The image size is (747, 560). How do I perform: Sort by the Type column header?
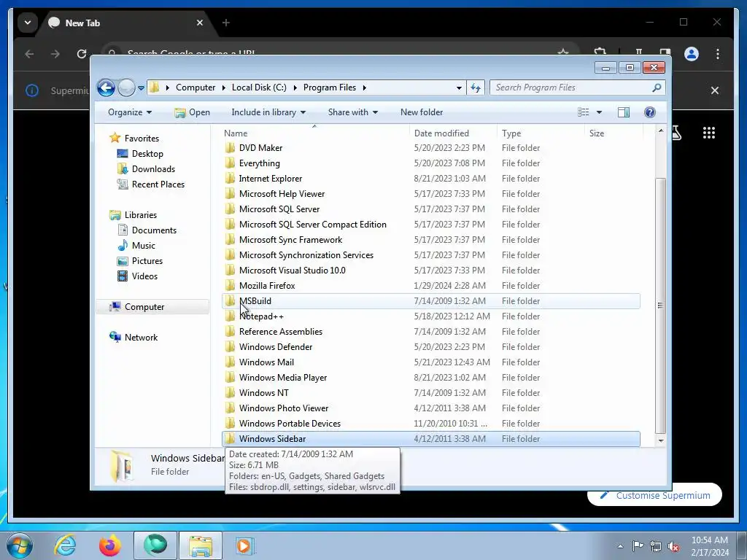[x=541, y=133]
